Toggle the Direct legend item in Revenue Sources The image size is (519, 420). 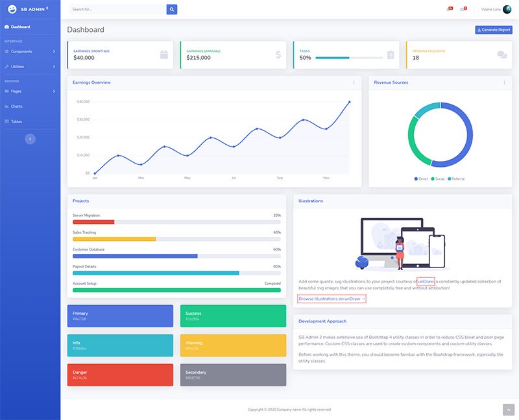click(421, 179)
